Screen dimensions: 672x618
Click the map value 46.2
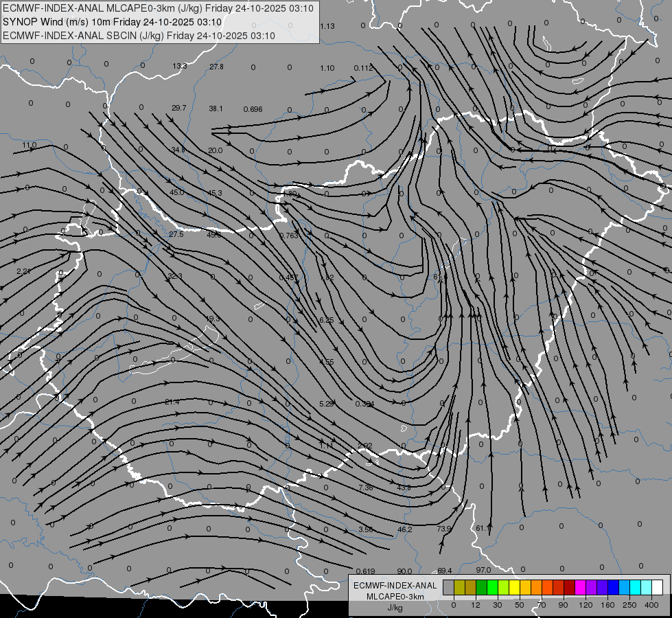(x=404, y=529)
